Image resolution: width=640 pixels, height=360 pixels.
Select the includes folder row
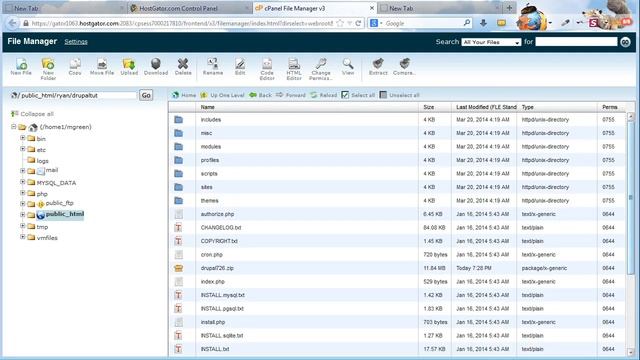click(398, 120)
